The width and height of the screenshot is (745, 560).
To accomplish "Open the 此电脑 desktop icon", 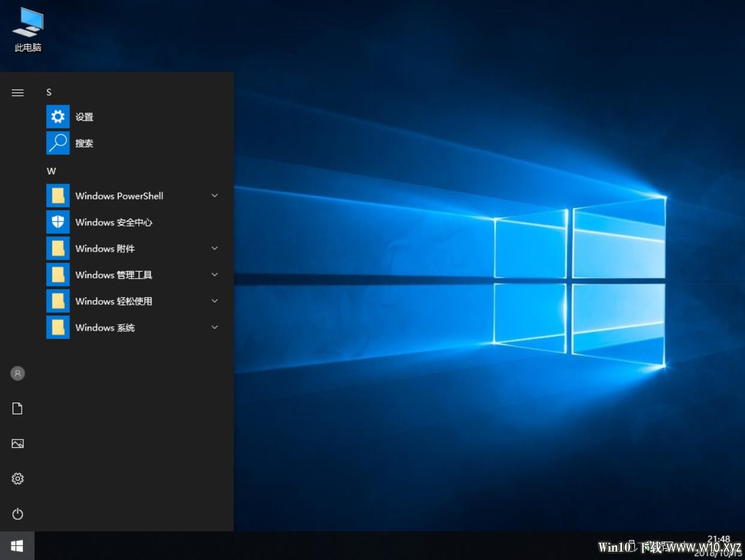I will 28,30.
